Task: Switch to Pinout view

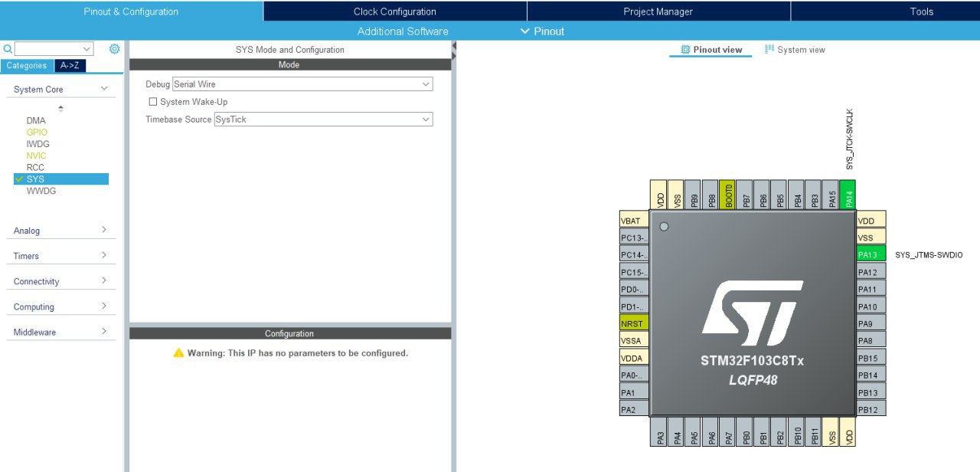Action: [710, 50]
